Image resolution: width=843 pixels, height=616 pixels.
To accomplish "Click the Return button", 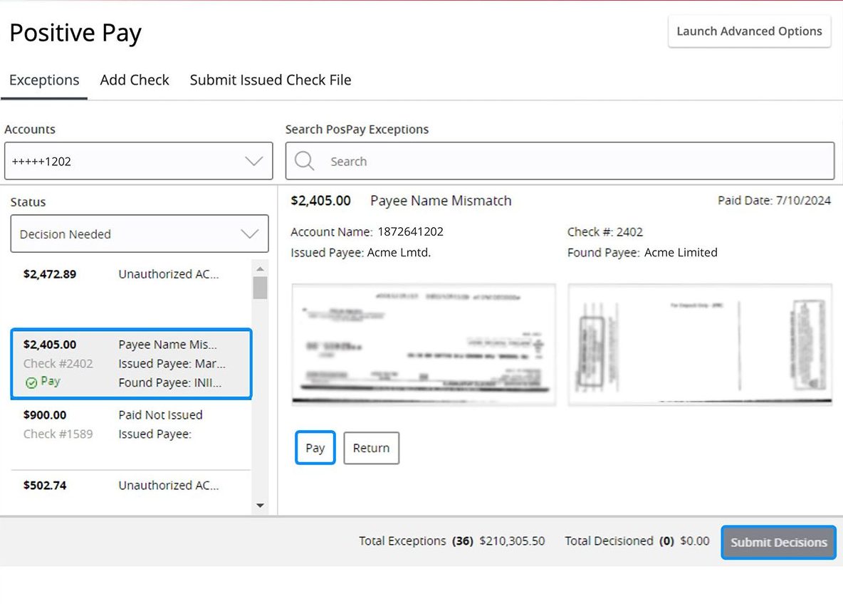I will pyautogui.click(x=371, y=448).
